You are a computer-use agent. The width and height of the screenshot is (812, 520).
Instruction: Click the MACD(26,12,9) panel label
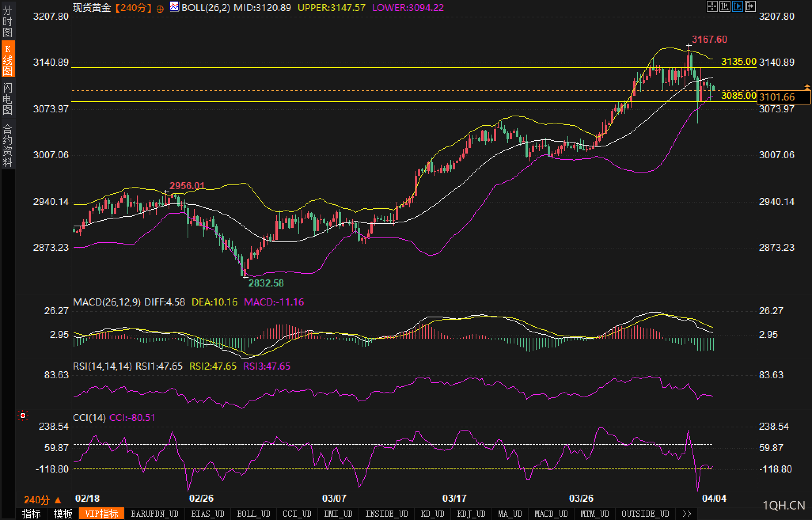click(107, 302)
